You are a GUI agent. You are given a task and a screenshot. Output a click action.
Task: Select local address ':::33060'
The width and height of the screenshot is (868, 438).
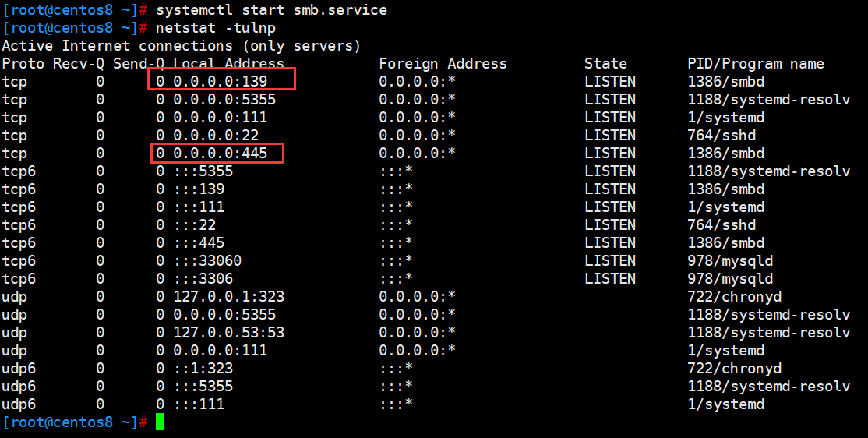coord(207,261)
